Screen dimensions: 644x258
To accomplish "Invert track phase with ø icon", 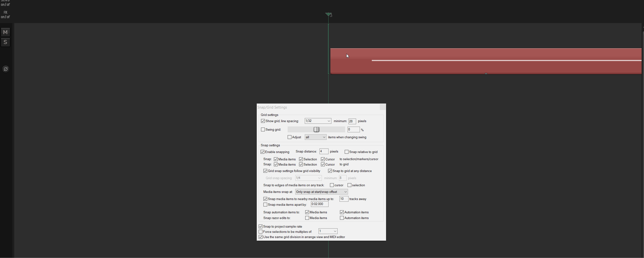I will (6, 69).
